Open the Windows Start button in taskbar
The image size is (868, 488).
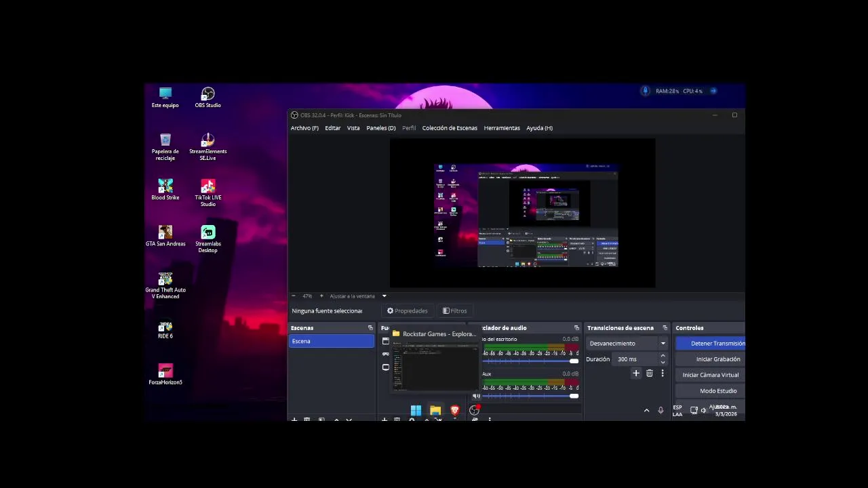click(416, 410)
